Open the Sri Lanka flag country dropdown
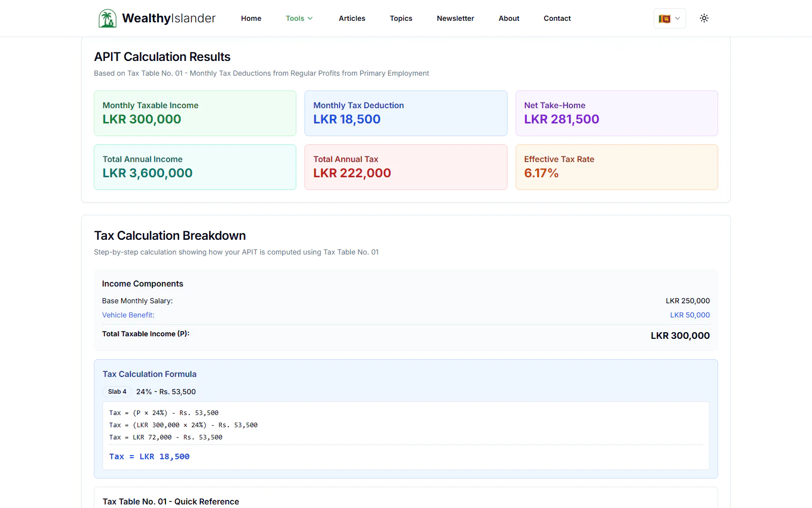Image resolution: width=812 pixels, height=508 pixels. pyautogui.click(x=669, y=18)
